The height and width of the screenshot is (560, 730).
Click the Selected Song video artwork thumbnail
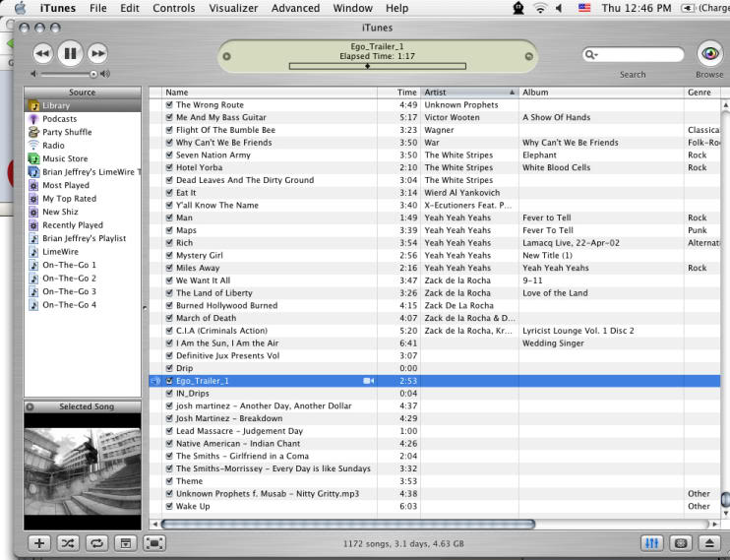pos(83,471)
